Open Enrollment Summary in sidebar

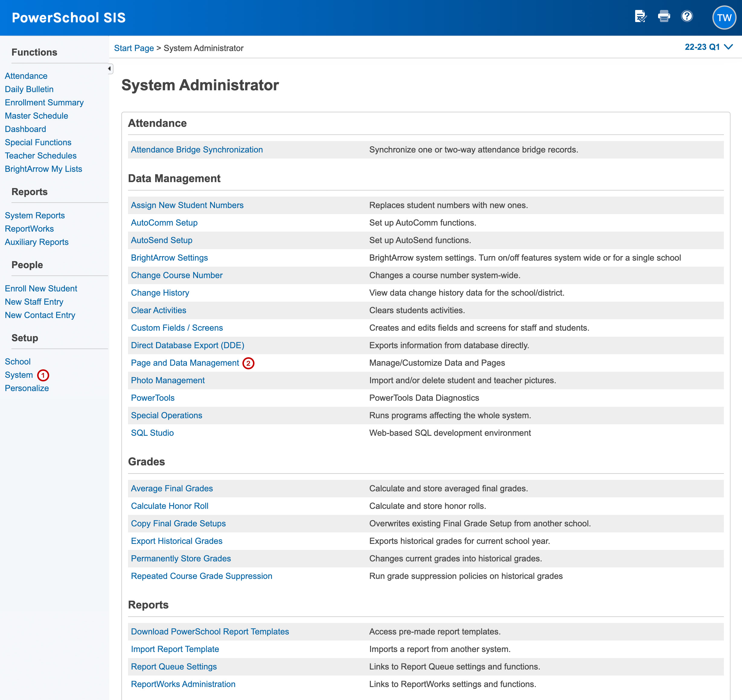44,103
